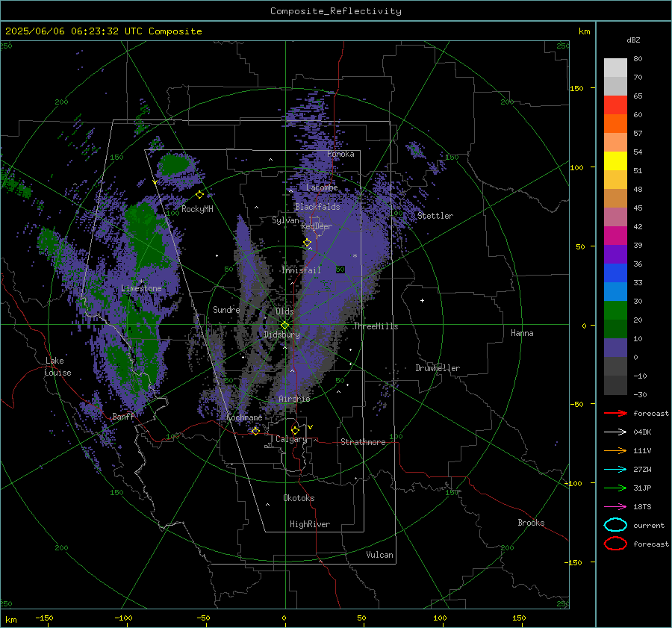Click the yellow diamond marker above Calgary

295,430
